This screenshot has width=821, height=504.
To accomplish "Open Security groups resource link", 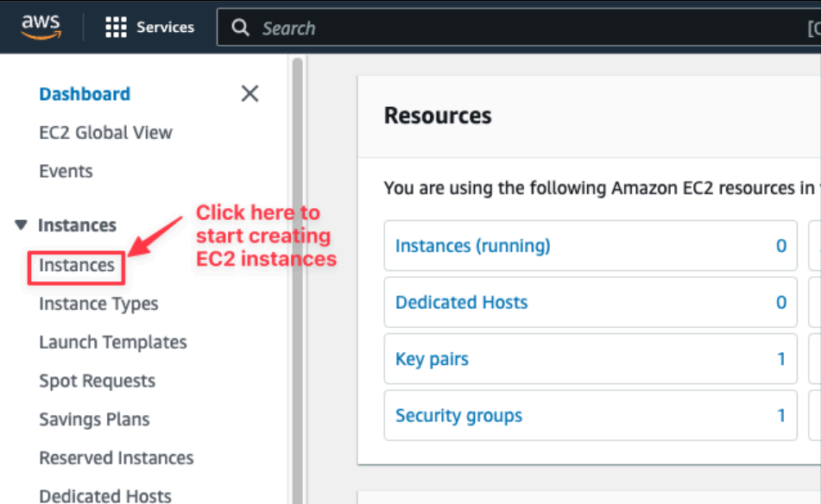I will click(458, 416).
